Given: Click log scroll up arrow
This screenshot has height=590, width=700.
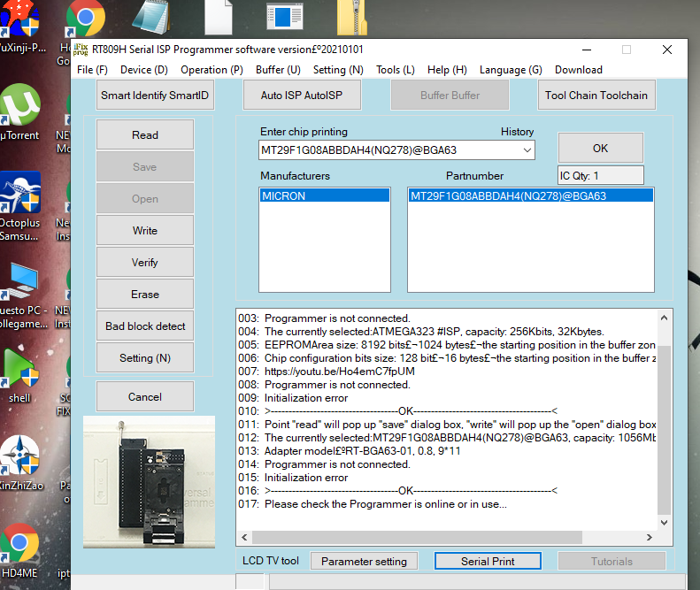Looking at the screenshot, I should click(664, 318).
